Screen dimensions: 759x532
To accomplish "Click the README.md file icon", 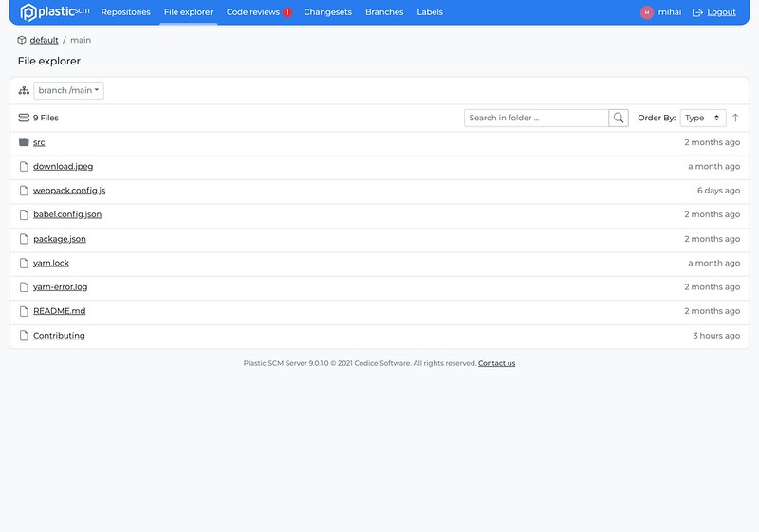I will [24, 311].
